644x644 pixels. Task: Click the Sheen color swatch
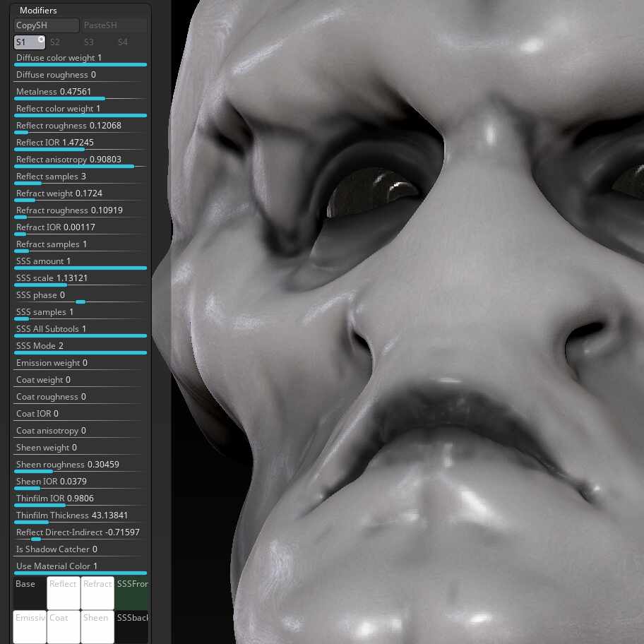coord(97,626)
